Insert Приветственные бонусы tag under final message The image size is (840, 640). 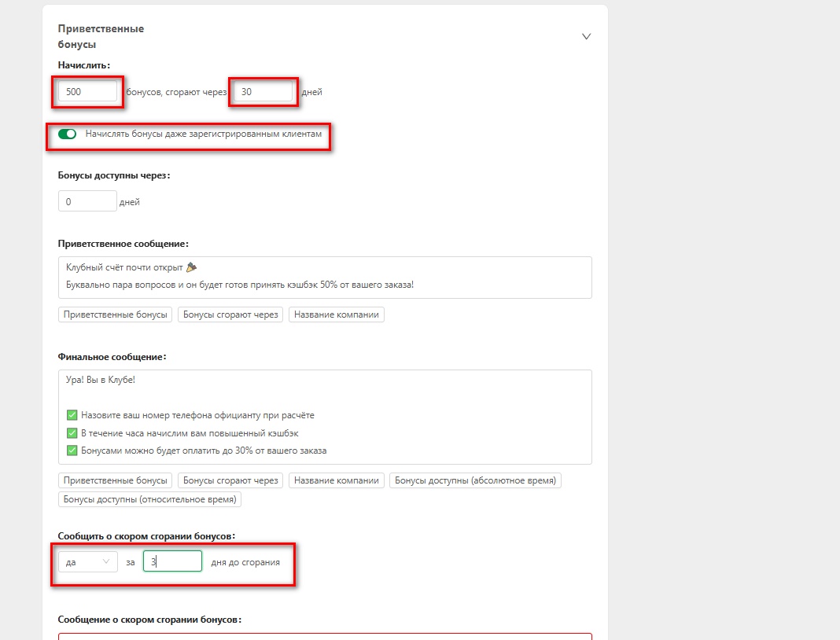[115, 480]
